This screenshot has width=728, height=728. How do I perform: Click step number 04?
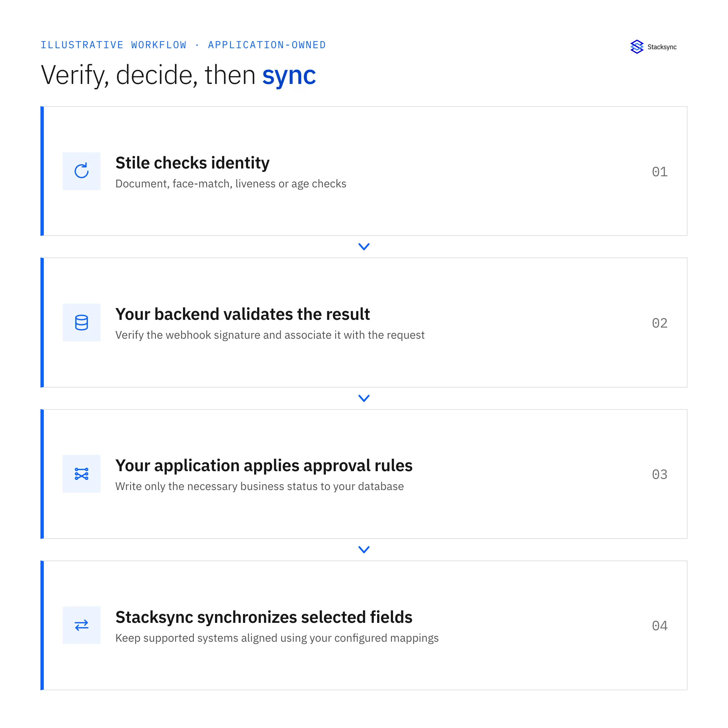point(660,626)
